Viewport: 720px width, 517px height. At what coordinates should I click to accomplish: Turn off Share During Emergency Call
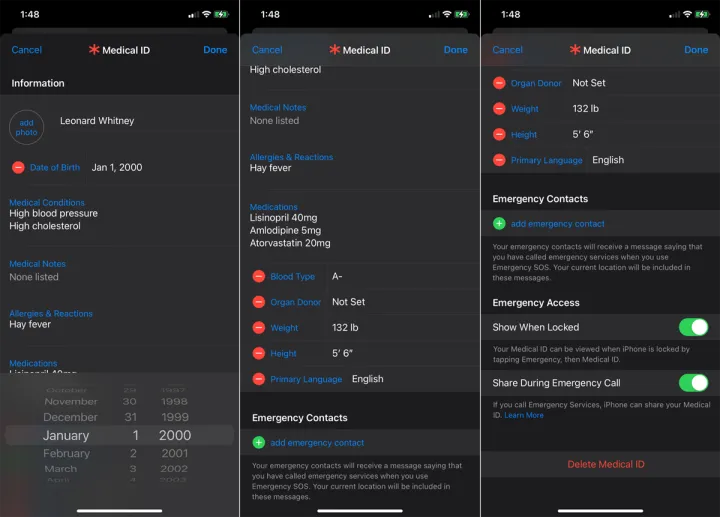pos(692,383)
